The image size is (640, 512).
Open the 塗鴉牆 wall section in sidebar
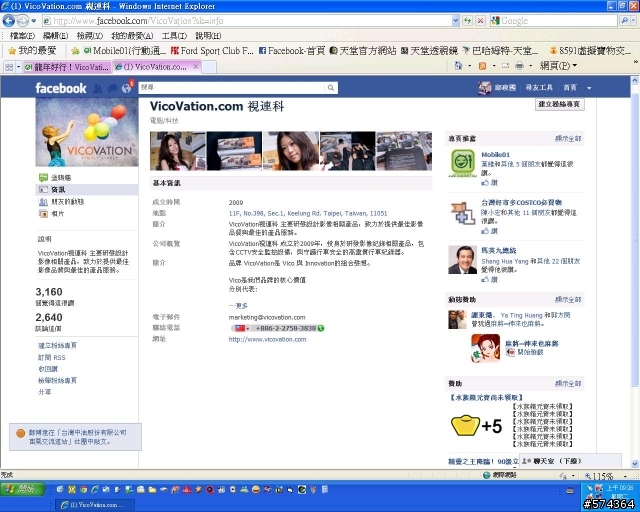61,177
